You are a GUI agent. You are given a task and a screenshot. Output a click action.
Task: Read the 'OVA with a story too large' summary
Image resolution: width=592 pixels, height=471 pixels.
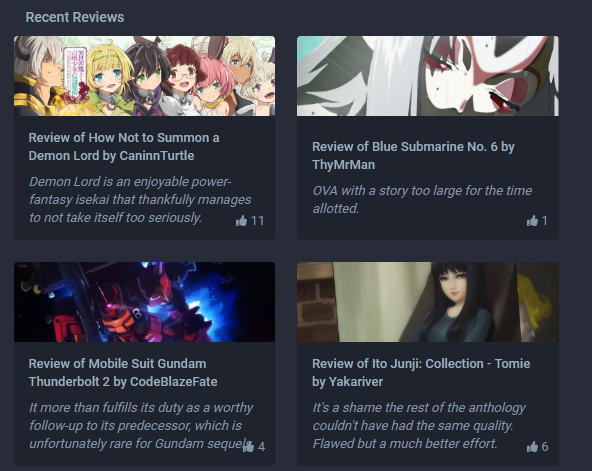[422, 199]
